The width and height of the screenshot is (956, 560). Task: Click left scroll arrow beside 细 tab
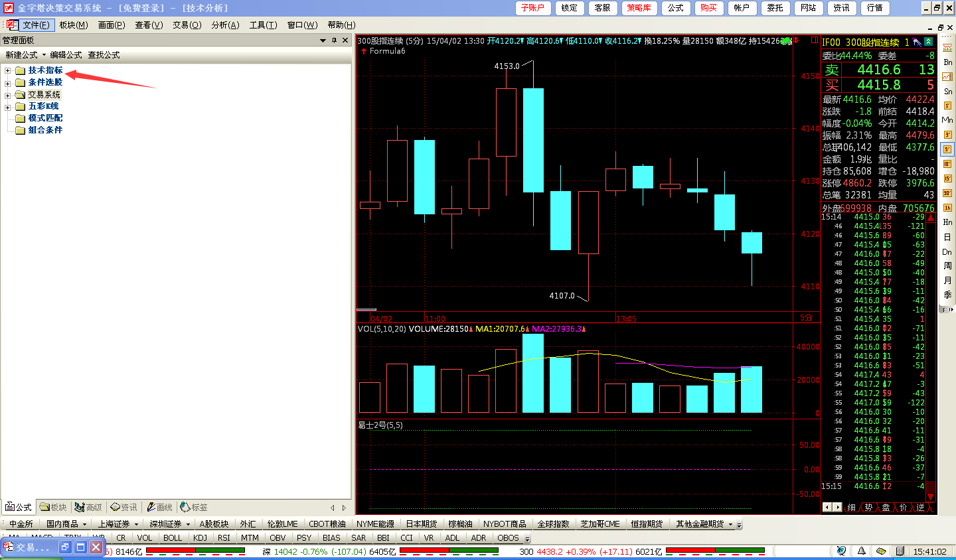[827, 507]
